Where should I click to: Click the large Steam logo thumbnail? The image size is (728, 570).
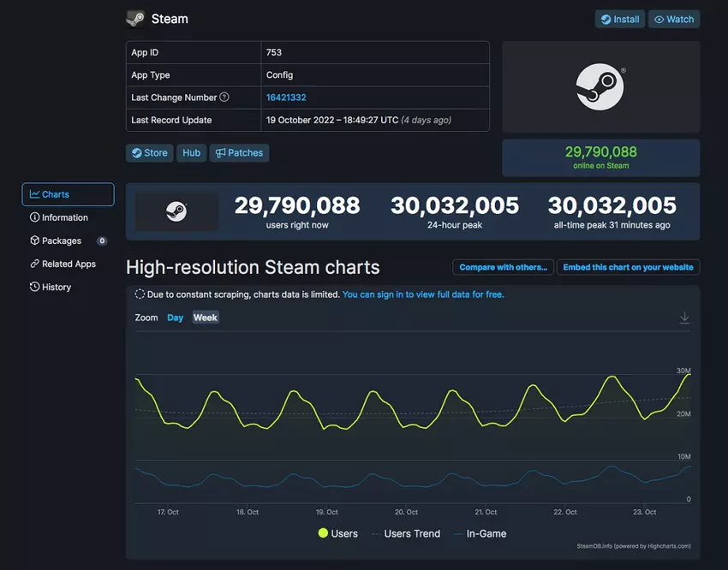click(x=600, y=86)
